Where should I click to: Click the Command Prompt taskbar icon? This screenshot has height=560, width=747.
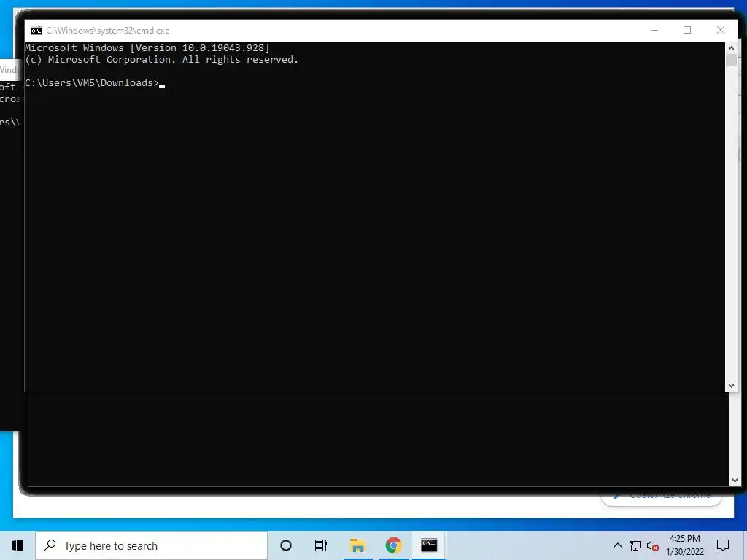[429, 545]
